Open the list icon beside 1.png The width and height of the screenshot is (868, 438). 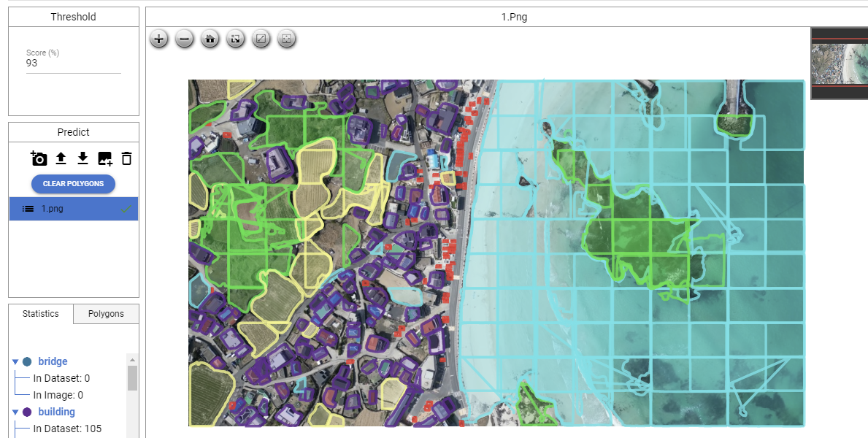[27, 208]
